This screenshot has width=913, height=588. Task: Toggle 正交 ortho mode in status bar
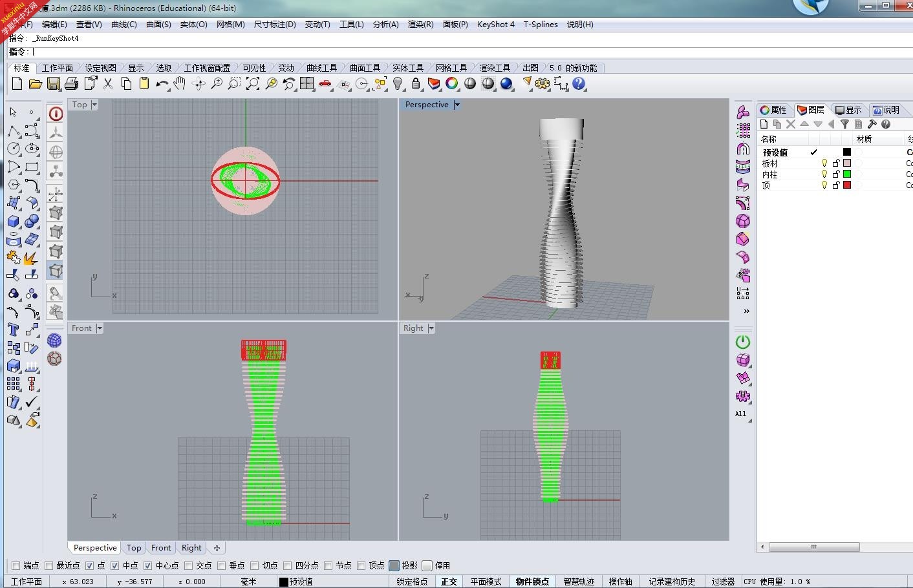(449, 582)
